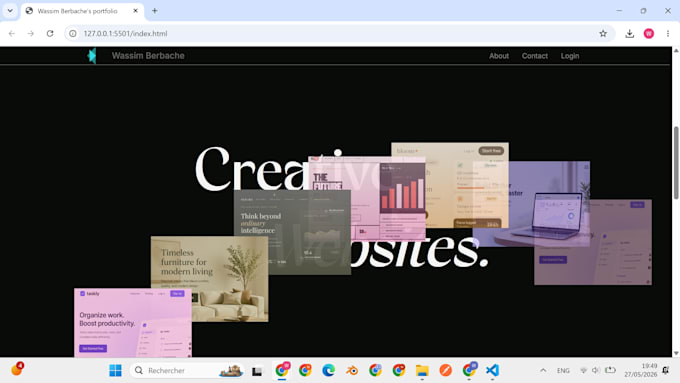
Task: Reload the portfolio page
Action: point(50,33)
